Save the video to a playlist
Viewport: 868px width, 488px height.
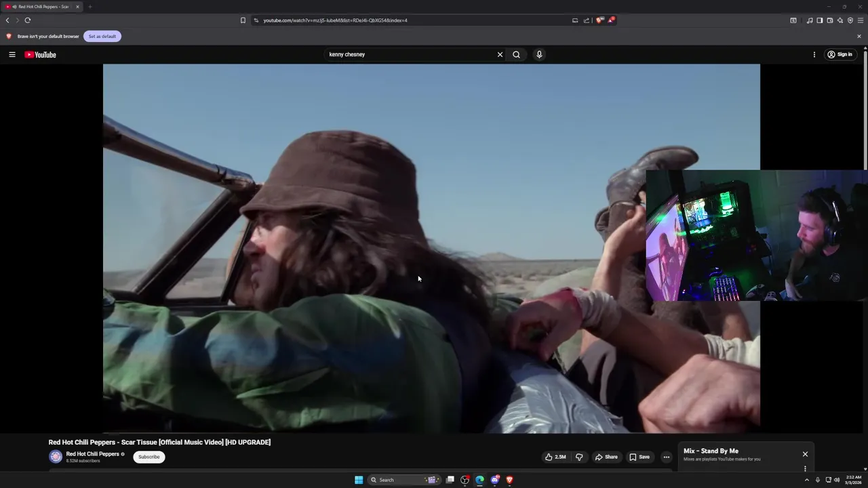click(639, 457)
